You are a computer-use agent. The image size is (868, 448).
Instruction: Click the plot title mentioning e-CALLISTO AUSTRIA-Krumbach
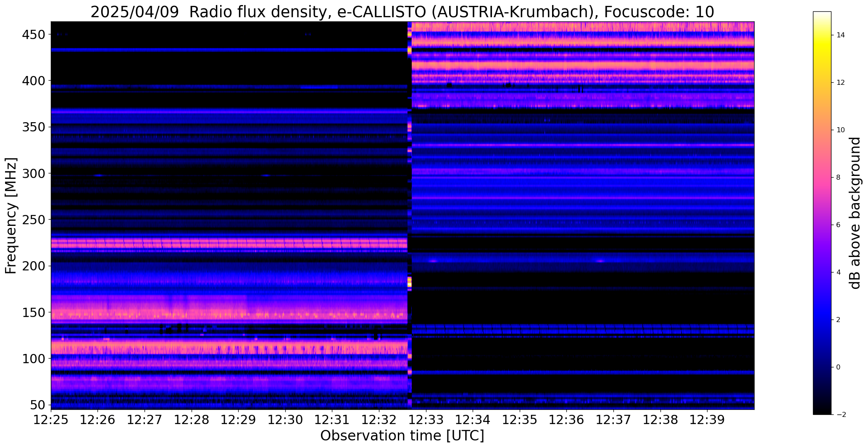402,12
